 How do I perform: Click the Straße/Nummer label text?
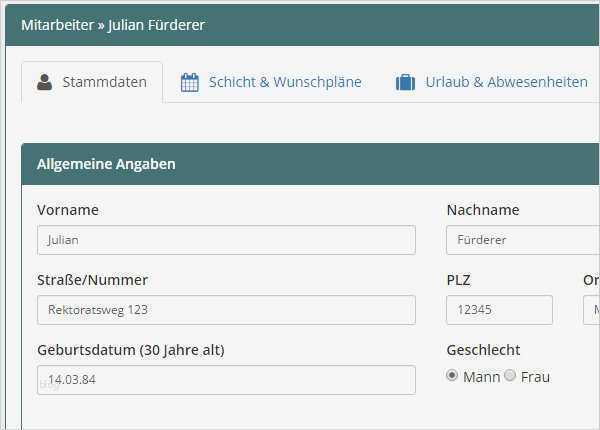[x=92, y=280]
